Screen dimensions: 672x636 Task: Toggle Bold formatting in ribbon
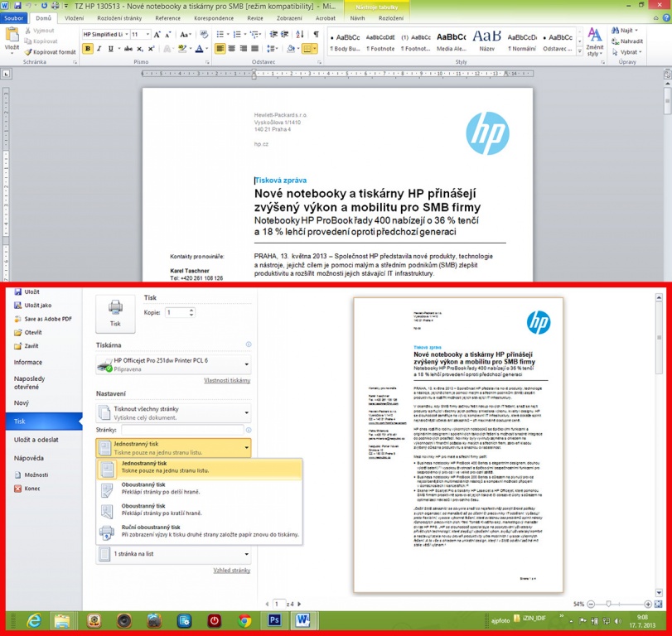pos(88,49)
